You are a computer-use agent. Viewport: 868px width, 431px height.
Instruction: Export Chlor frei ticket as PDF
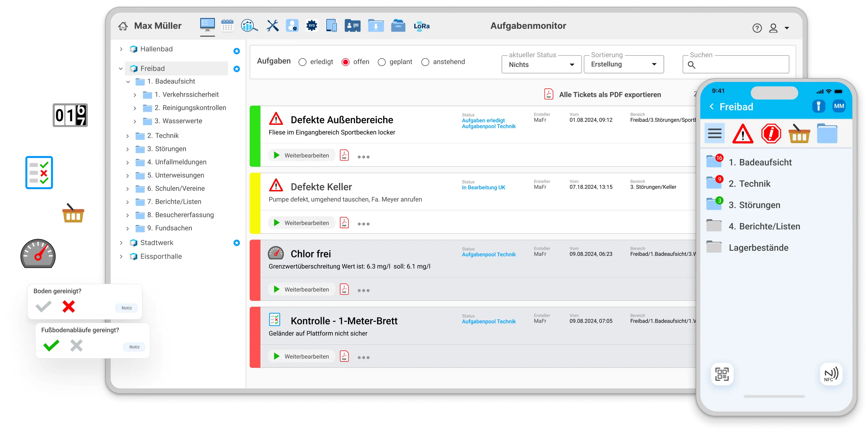[x=344, y=290]
